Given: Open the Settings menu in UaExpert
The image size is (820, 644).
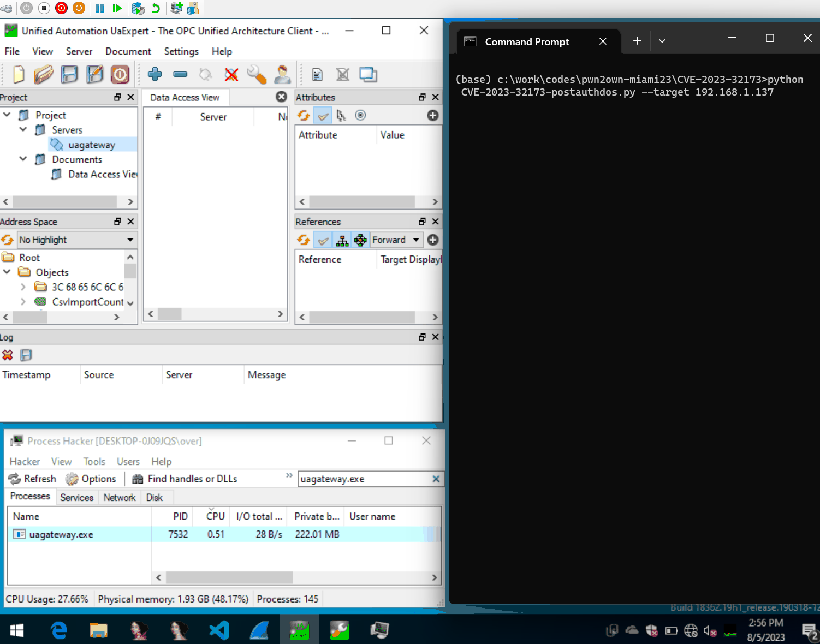Looking at the screenshot, I should [x=181, y=51].
